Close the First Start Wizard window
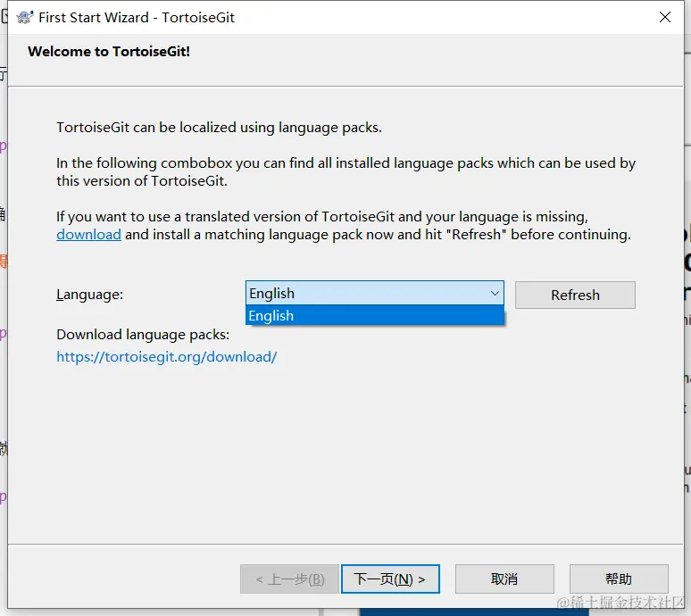The height and width of the screenshot is (616, 691). (664, 17)
